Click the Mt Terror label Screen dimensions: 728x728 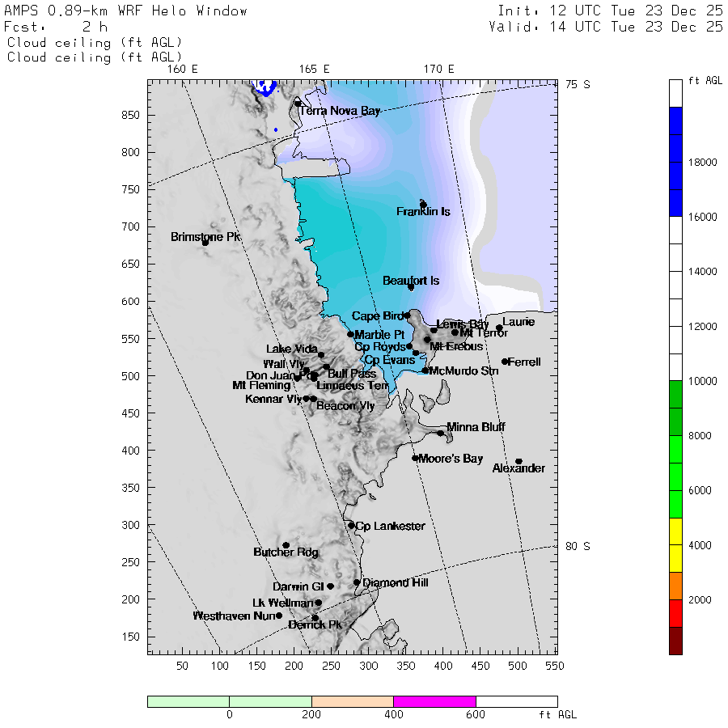[x=484, y=333]
